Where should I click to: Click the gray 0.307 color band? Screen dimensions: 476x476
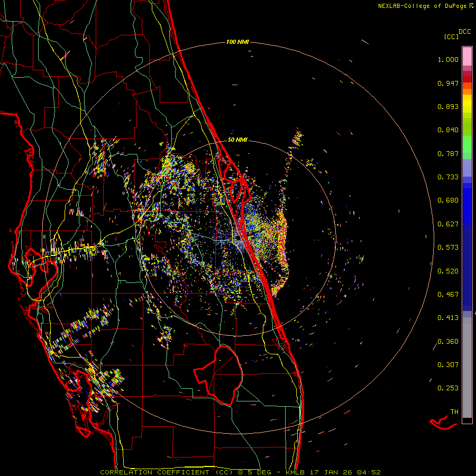click(467, 365)
